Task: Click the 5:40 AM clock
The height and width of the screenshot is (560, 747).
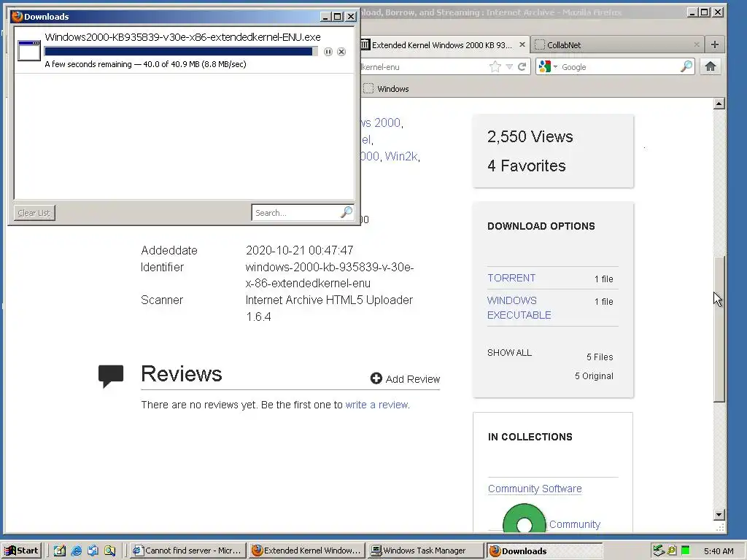Action: [x=719, y=551]
